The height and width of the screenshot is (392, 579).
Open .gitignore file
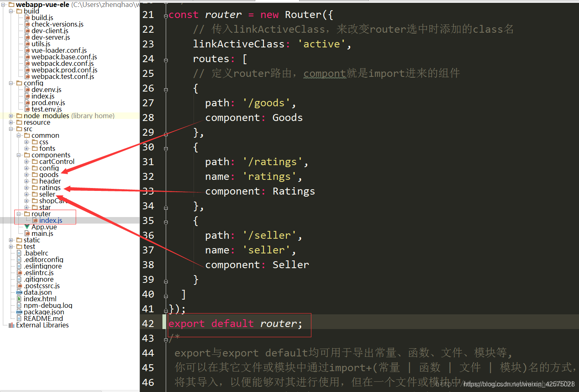[38, 279]
